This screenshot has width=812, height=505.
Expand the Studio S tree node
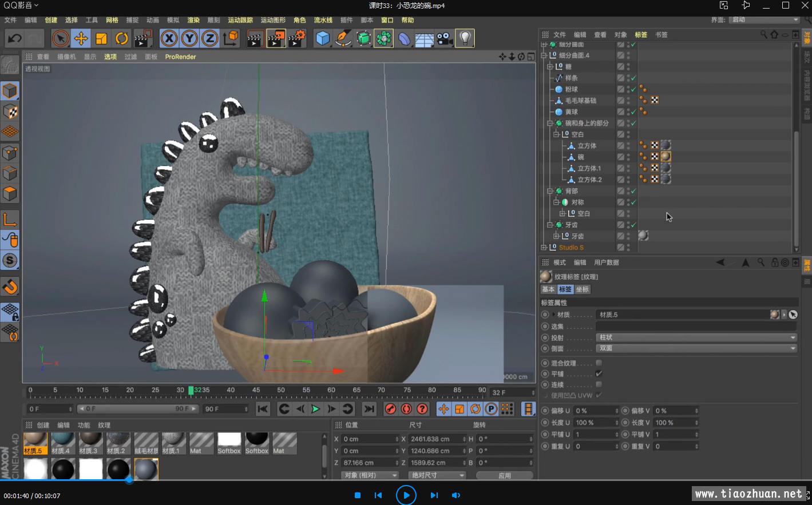click(x=544, y=248)
